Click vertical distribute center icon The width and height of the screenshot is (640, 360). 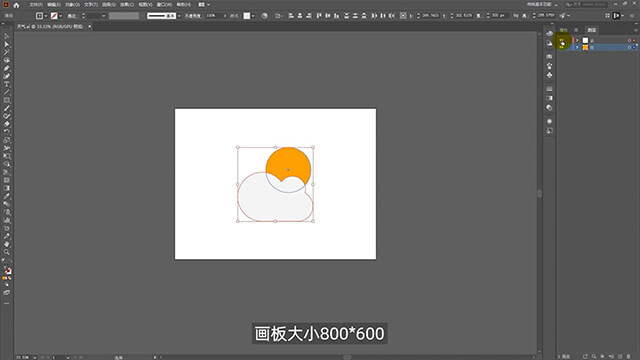355,16
